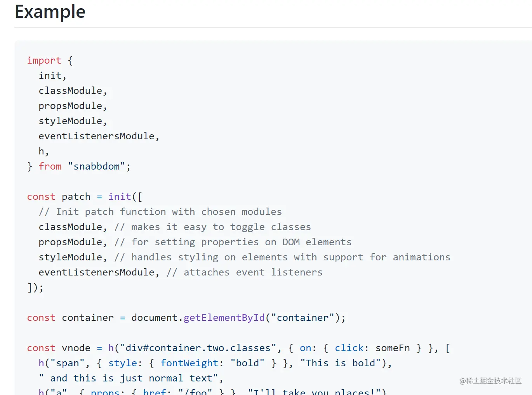Click the "getElementById" method name
532x395 pixels.
tap(224, 318)
